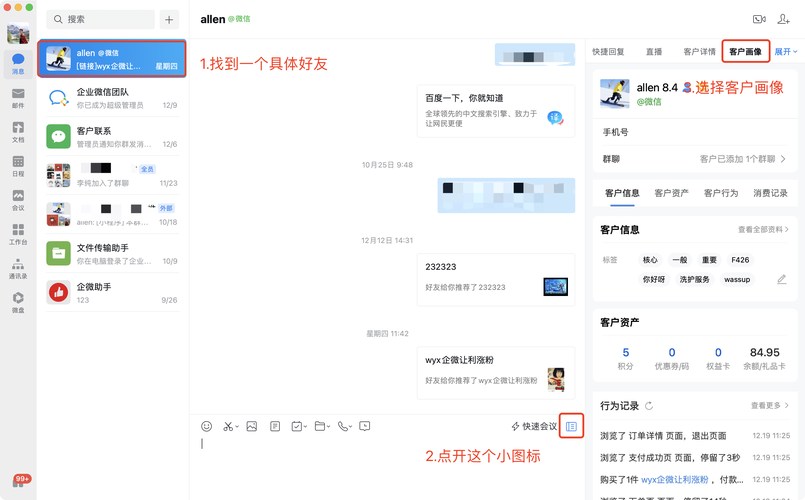The height and width of the screenshot is (500, 805).
Task: Switch to the 客户画像 tab
Action: coord(745,51)
